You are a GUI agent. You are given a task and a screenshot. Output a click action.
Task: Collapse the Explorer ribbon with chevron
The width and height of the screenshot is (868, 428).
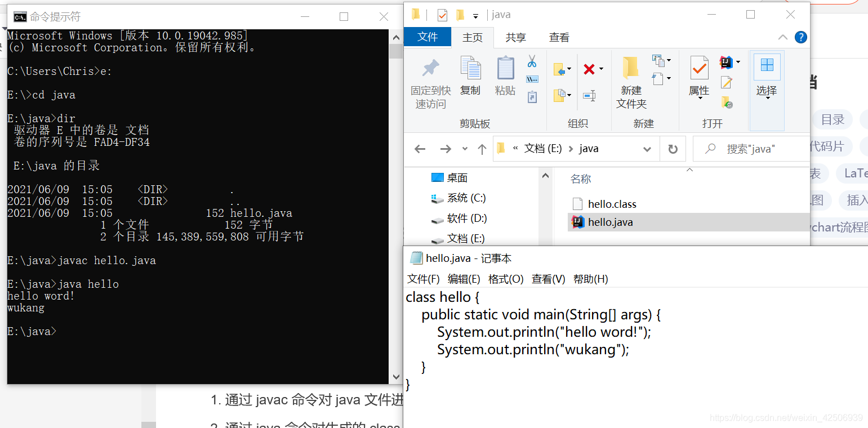click(x=783, y=37)
